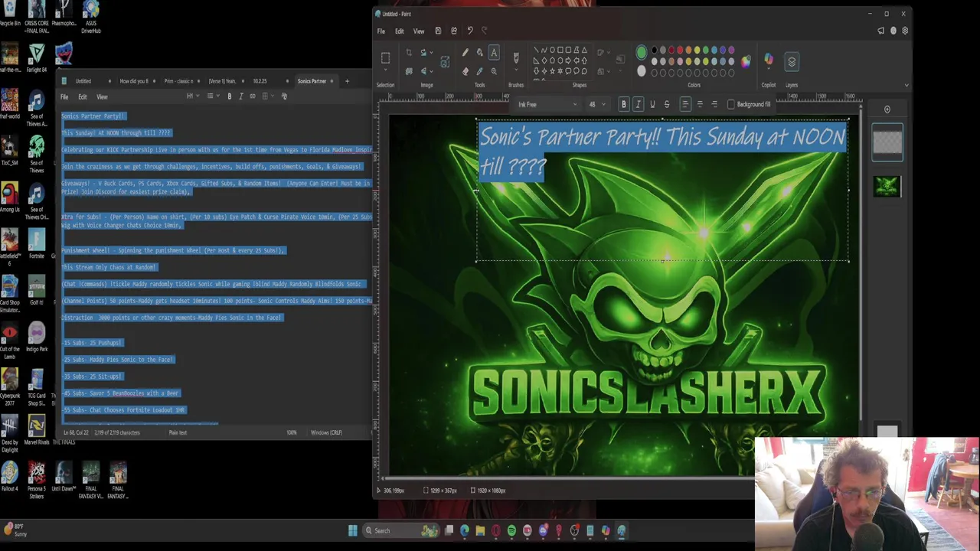The width and height of the screenshot is (980, 551).
Task: Select the Pencil tool in Paint
Action: coord(465,53)
